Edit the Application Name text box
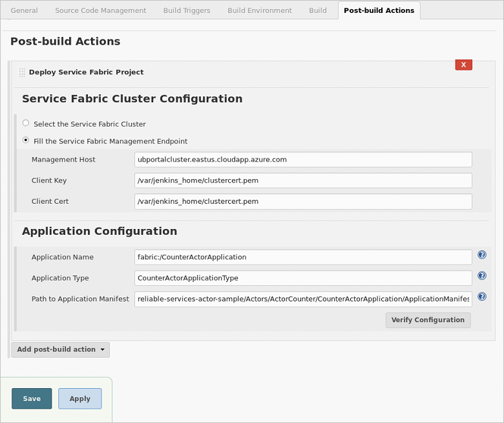The width and height of the screenshot is (504, 423). click(303, 257)
